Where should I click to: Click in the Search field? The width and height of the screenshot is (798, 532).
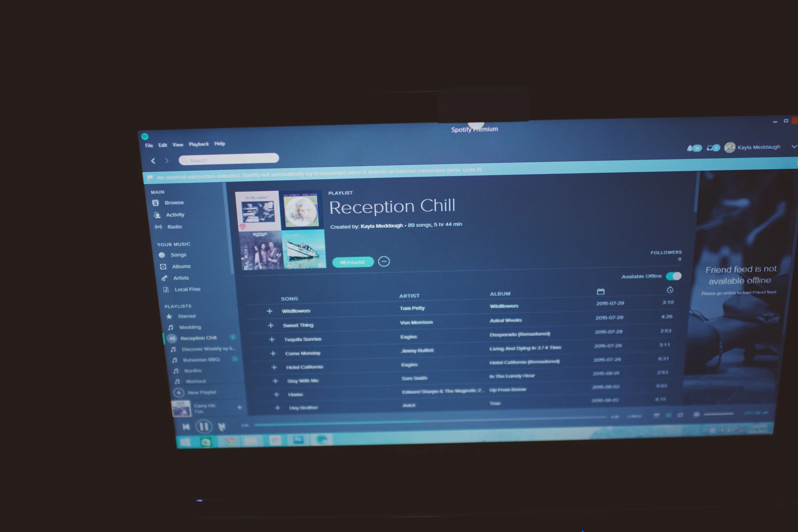(x=229, y=159)
